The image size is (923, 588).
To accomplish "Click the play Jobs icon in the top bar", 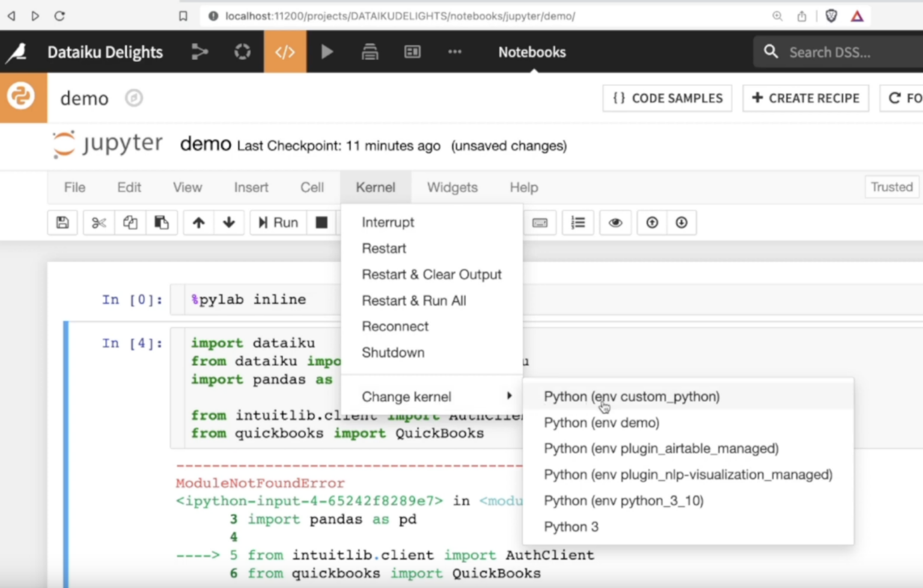I will (x=327, y=52).
